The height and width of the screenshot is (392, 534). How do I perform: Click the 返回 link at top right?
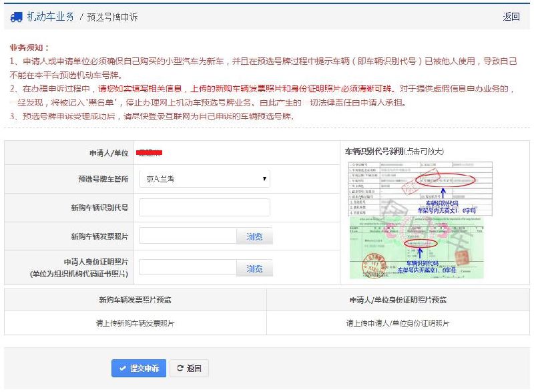[x=511, y=17]
